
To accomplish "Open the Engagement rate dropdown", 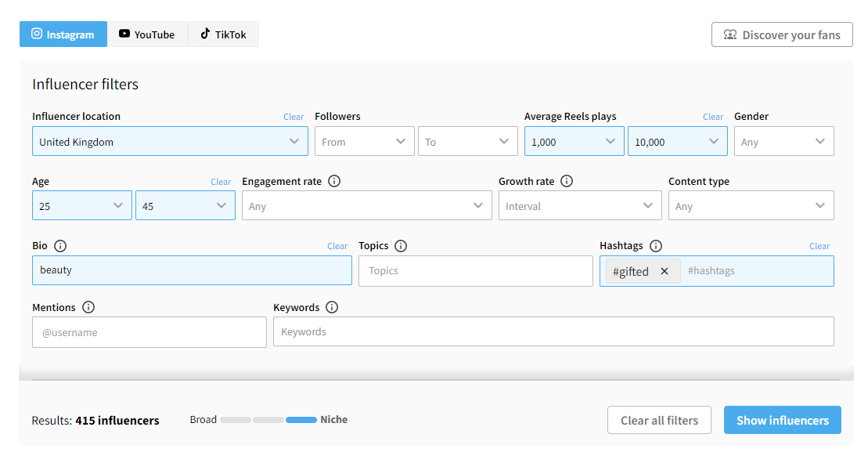I will click(x=366, y=205).
